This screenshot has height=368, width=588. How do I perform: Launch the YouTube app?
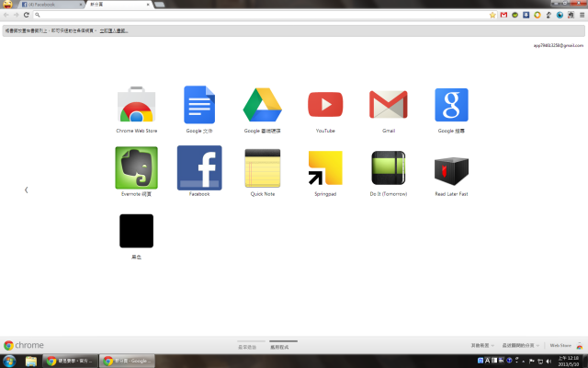325,104
